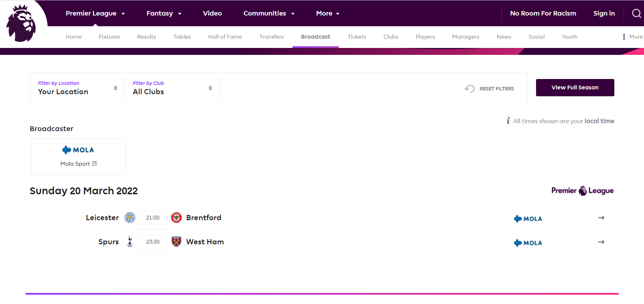Viewport: 644px width, 304px height.
Task: Click the Premier League wordmark logo
Action: click(582, 191)
